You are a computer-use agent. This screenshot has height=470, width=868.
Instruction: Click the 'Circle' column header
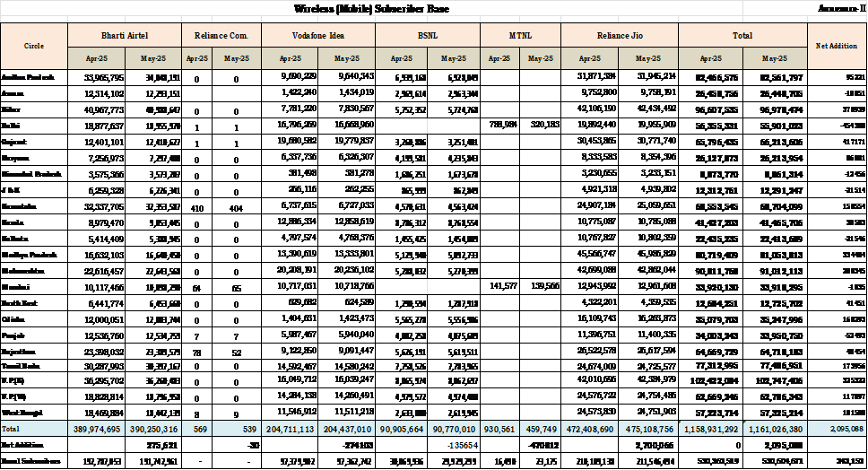pyautogui.click(x=34, y=46)
